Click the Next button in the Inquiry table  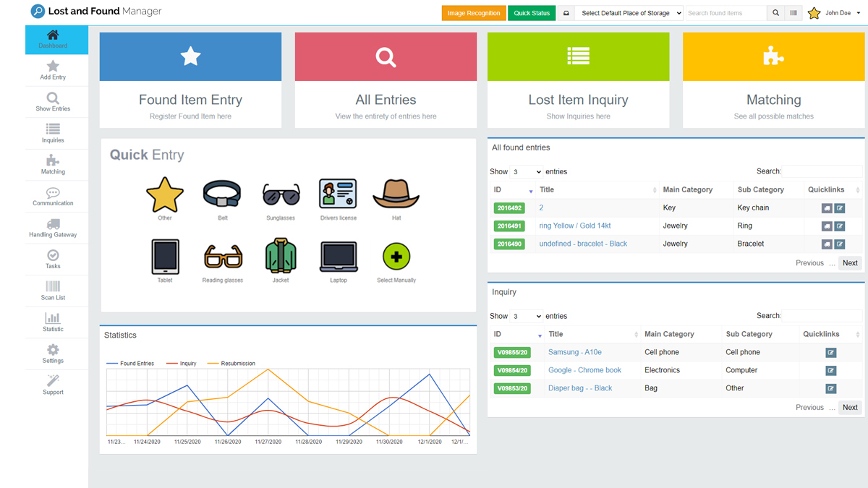[850, 407]
